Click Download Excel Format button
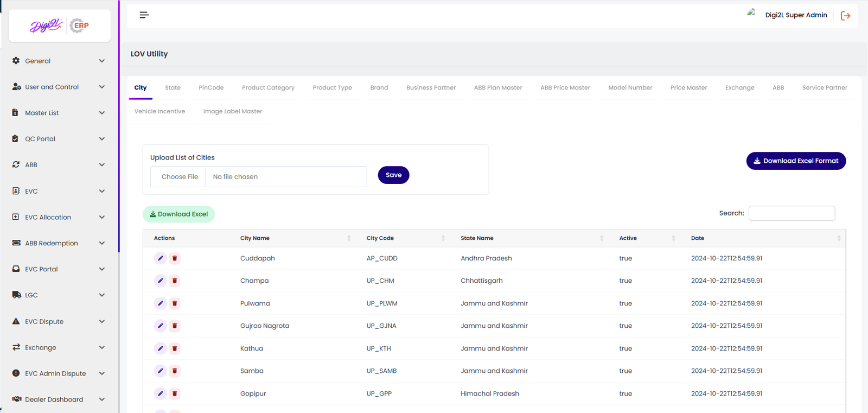The height and width of the screenshot is (413, 868). click(796, 161)
